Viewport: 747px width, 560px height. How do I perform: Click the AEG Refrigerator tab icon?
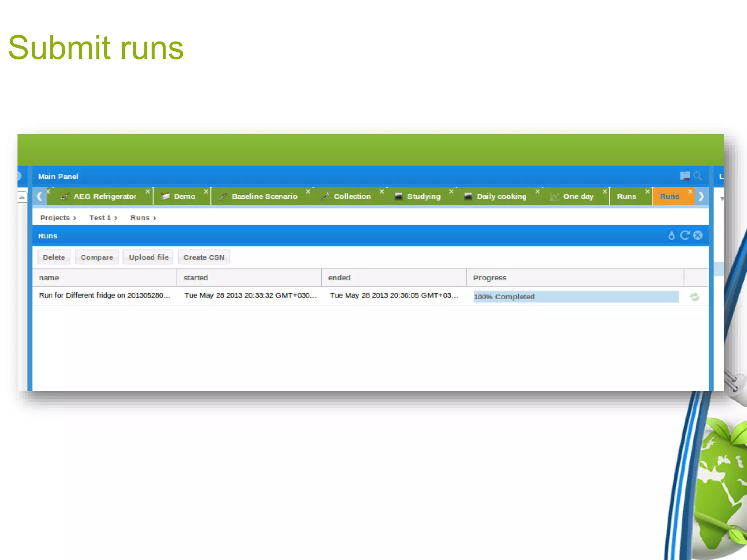click(x=65, y=197)
